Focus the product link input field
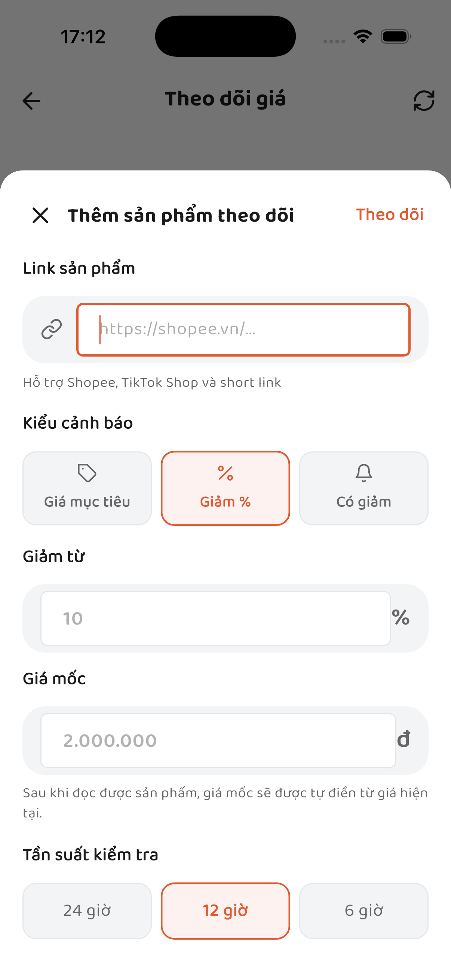 (x=243, y=329)
